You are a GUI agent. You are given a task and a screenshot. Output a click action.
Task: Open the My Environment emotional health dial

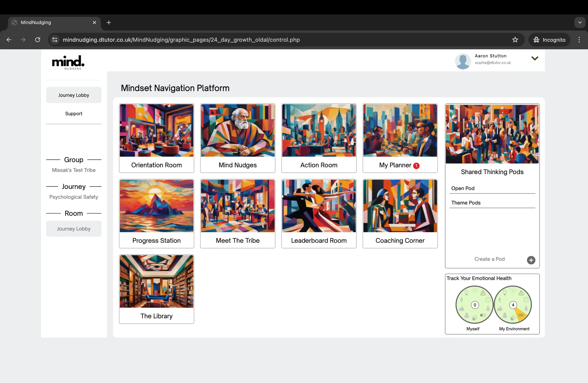513,304
